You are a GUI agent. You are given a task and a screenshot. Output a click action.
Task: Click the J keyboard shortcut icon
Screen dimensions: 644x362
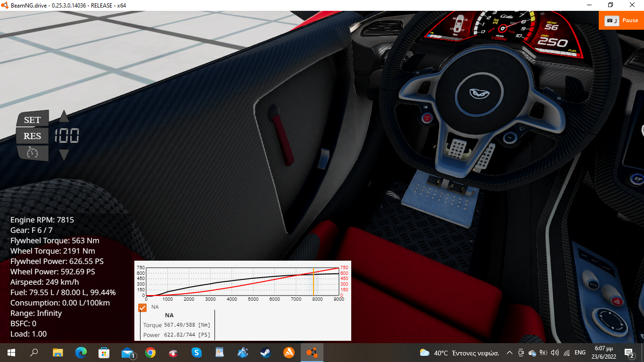[x=612, y=20]
